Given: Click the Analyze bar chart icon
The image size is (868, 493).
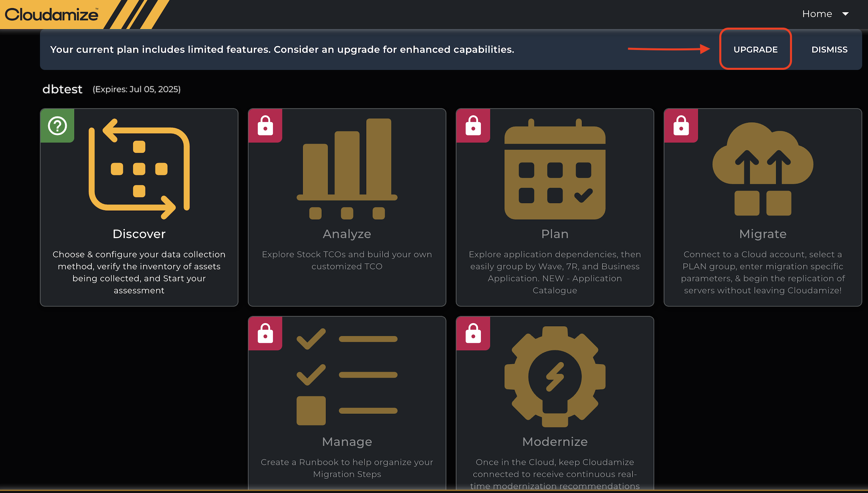Looking at the screenshot, I should point(347,169).
